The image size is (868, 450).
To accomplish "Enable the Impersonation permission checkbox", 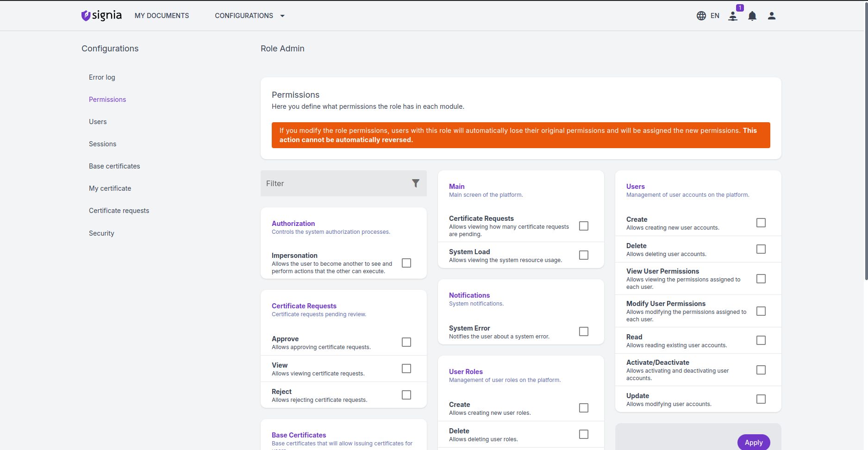I will coord(406,263).
